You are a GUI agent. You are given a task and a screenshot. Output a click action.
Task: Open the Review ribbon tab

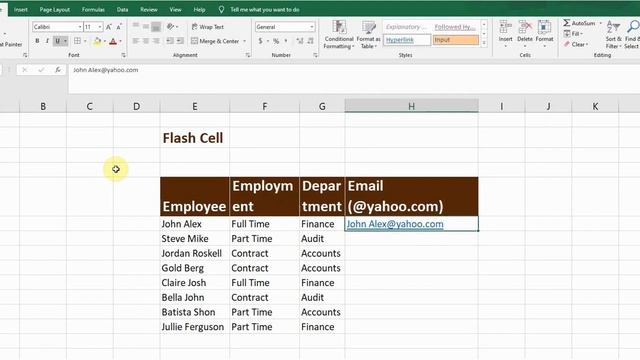click(149, 9)
